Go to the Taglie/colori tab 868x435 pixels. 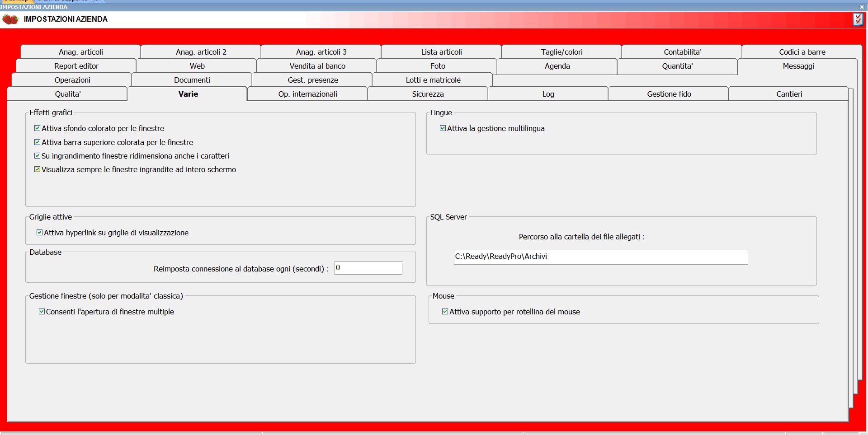(x=562, y=52)
